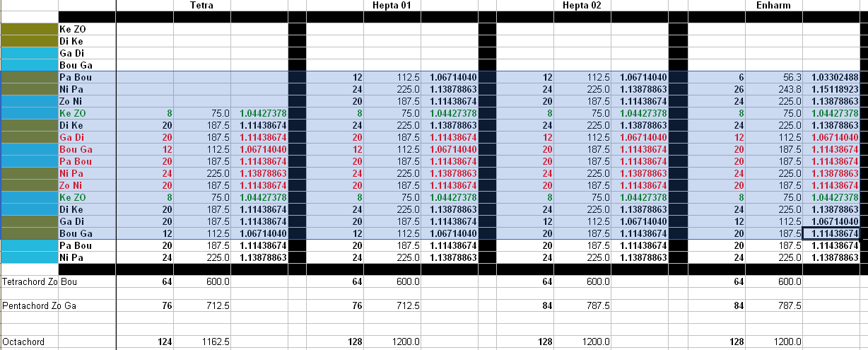
Task: Select the 787.5 Pentachord cell under Hepta 02
Action: (x=583, y=305)
